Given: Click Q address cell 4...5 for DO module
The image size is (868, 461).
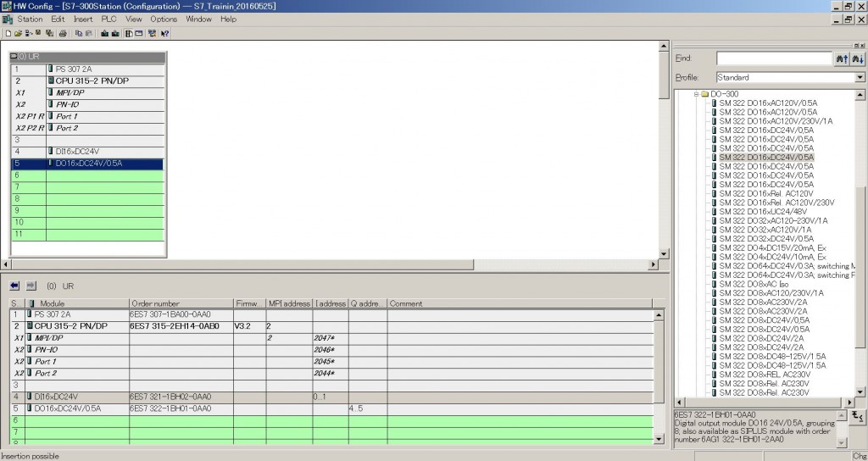Looking at the screenshot, I should pyautogui.click(x=368, y=408).
